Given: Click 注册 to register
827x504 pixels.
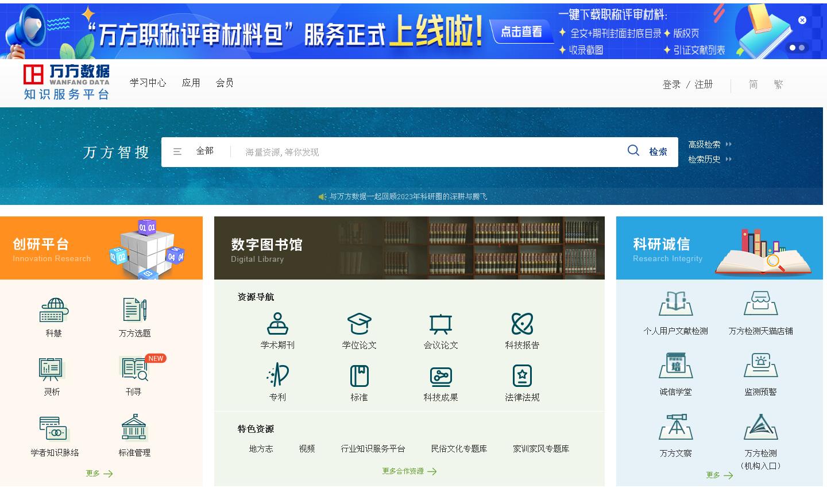Looking at the screenshot, I should (x=704, y=85).
